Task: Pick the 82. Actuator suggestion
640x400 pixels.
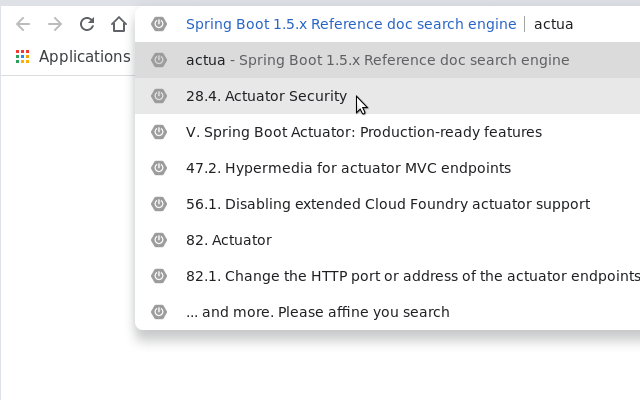Action: tap(228, 240)
